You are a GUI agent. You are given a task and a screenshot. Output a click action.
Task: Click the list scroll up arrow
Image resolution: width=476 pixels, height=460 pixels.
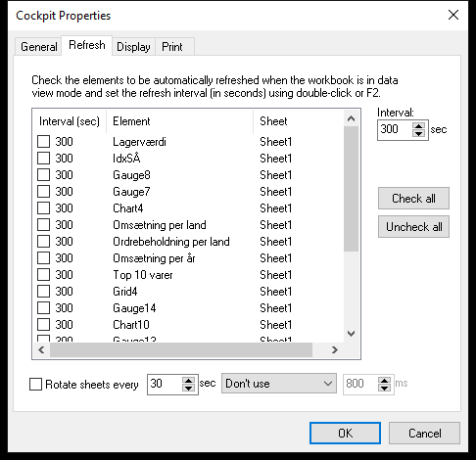coord(352,118)
